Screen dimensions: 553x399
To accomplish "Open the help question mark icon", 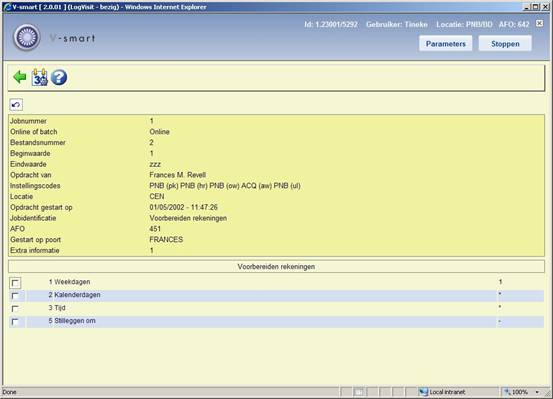I will tap(59, 77).
